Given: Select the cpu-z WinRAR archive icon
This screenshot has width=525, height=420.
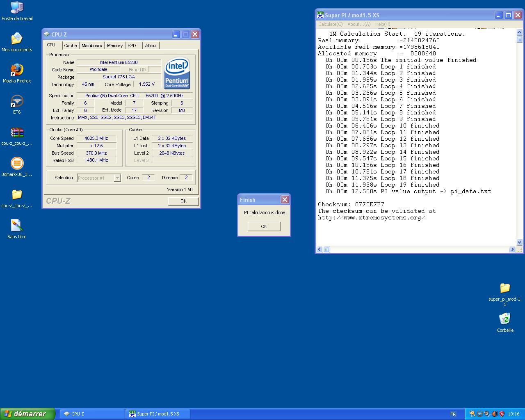Looking at the screenshot, I should pos(17,136).
